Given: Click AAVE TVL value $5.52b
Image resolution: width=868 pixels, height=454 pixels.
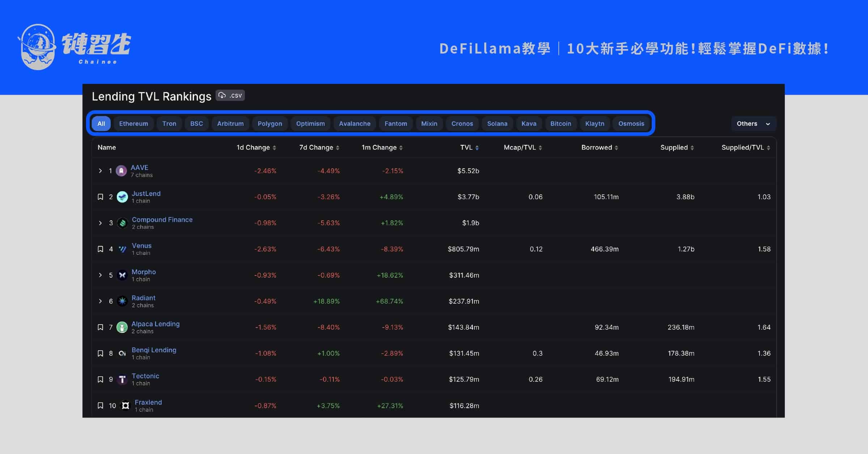Looking at the screenshot, I should click(x=468, y=171).
